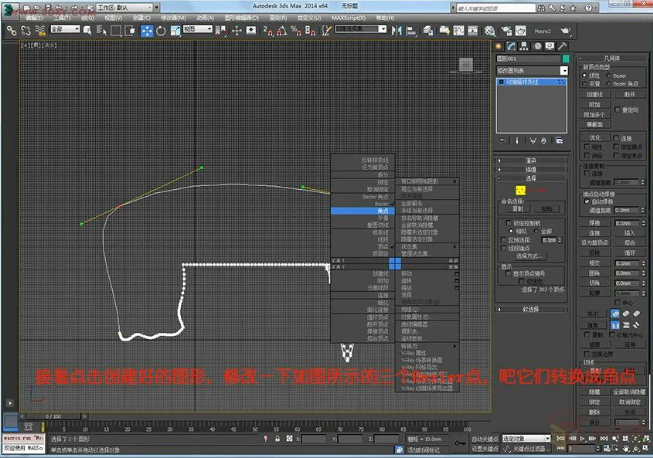653x458 pixels.
Task: Click the green object color swatch
Action: [x=565, y=59]
